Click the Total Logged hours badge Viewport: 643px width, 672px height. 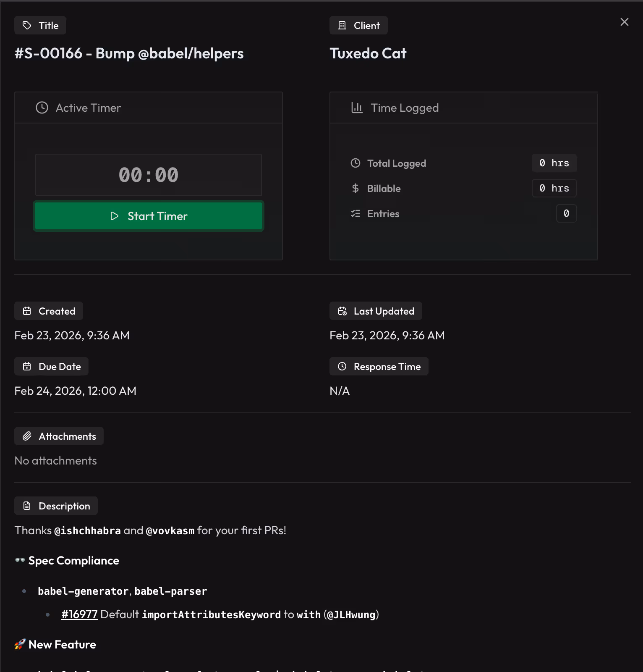coord(554,163)
